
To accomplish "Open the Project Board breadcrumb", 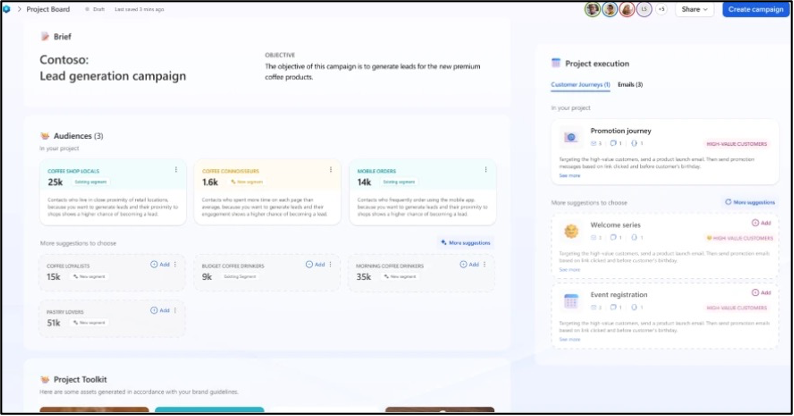I will tap(48, 9).
